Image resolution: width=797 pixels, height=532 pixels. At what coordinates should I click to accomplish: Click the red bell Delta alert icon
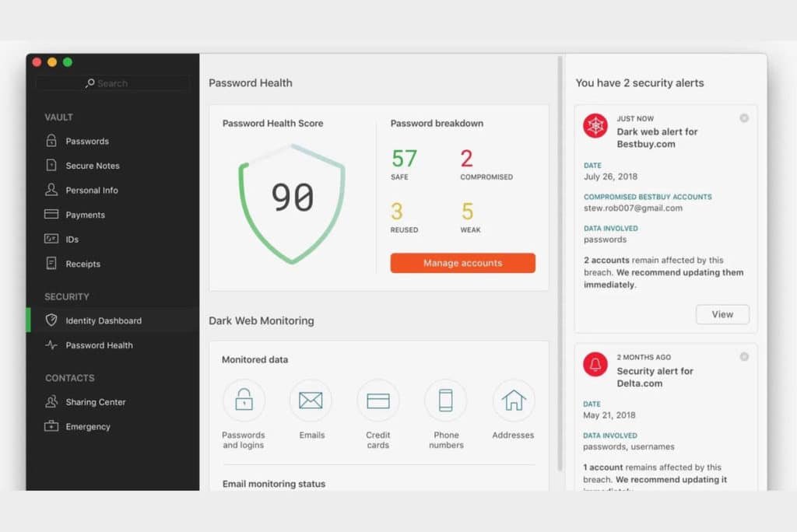pyautogui.click(x=595, y=364)
